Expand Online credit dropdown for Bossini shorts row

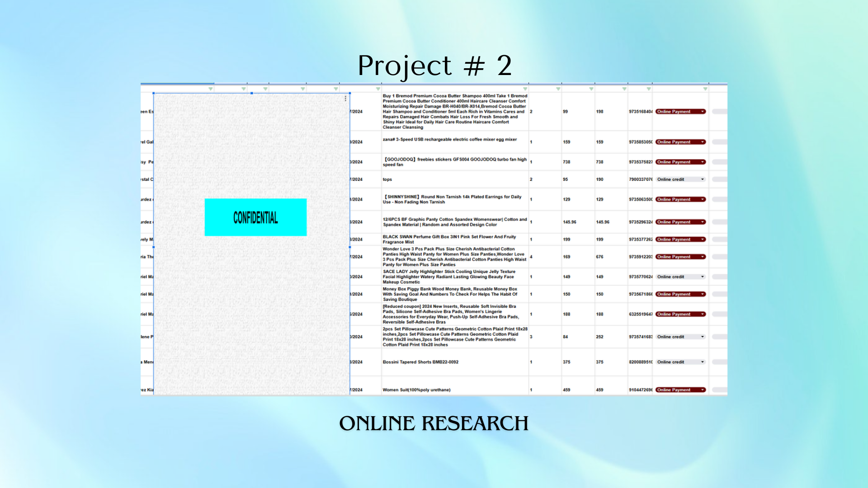click(x=703, y=362)
